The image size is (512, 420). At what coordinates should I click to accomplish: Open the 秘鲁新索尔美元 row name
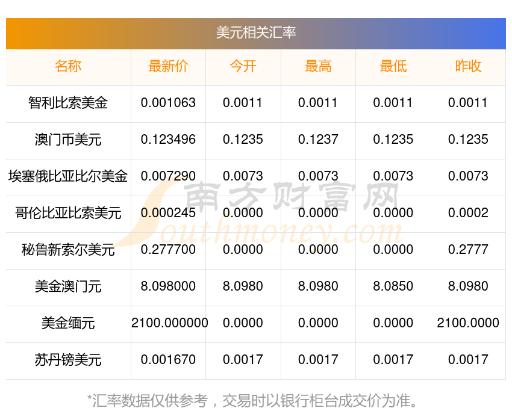(x=68, y=250)
